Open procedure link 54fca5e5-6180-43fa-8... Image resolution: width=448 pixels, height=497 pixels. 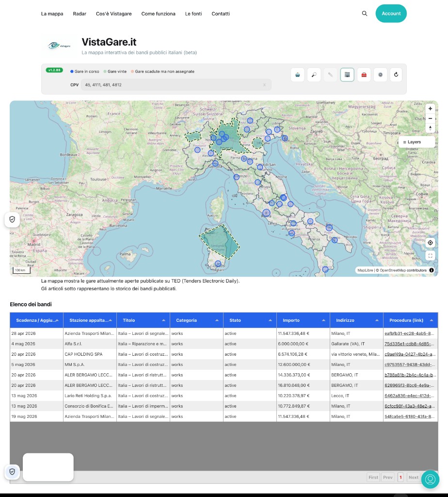(409, 416)
